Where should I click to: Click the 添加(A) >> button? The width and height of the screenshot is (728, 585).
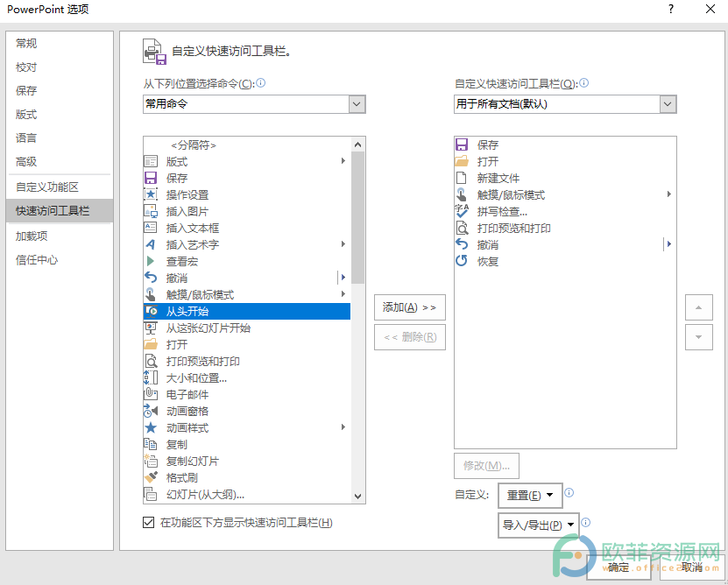[410, 307]
